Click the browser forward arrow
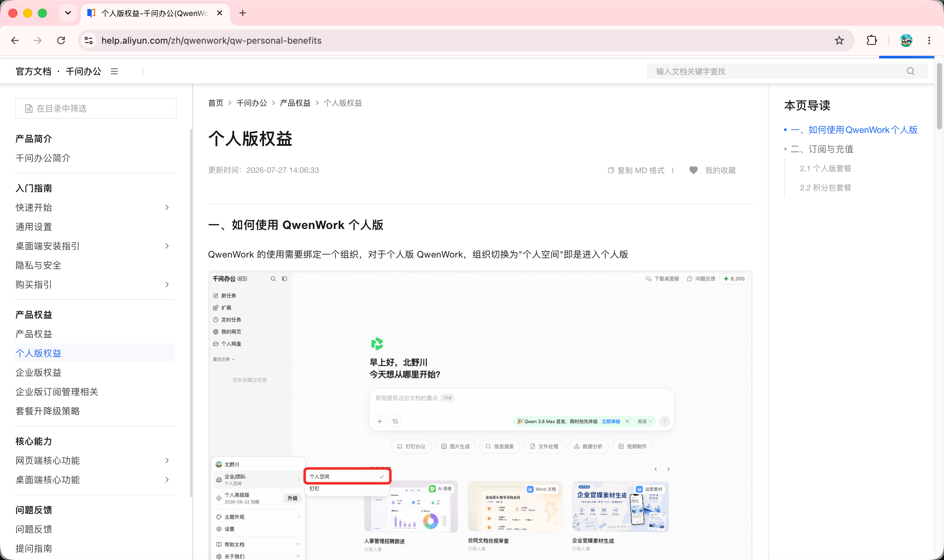 [38, 40]
